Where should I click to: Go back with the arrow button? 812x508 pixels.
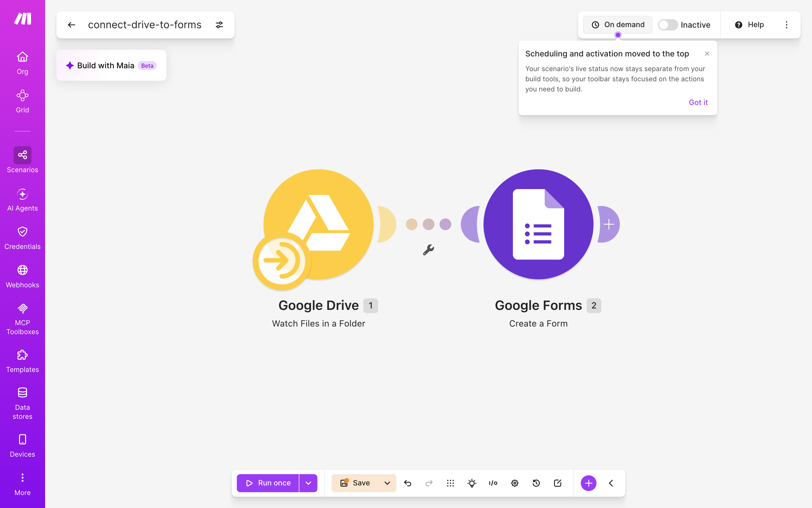tap(71, 25)
